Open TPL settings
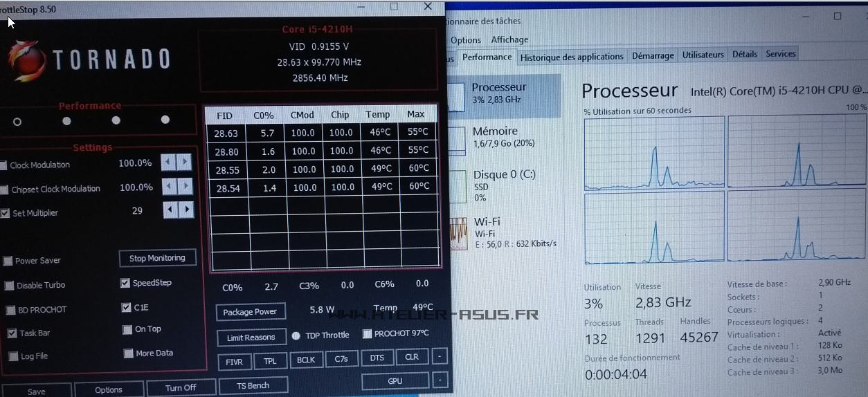The image size is (868, 397). (x=270, y=361)
